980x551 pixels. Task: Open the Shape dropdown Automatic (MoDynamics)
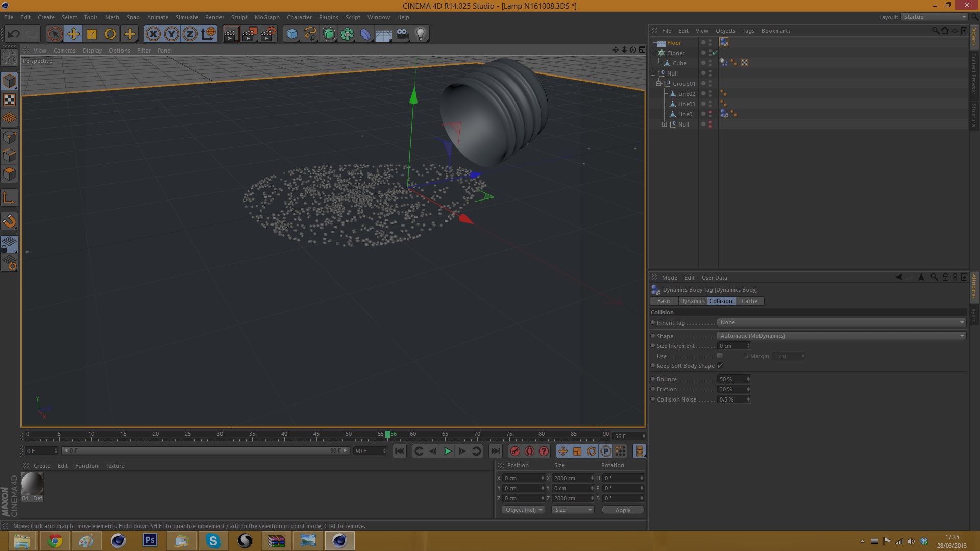(x=841, y=336)
